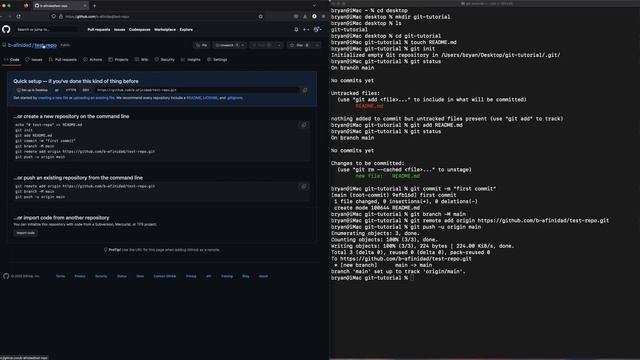The height and width of the screenshot is (360, 640).
Task: Open the browser account profile icon
Action: point(314,16)
